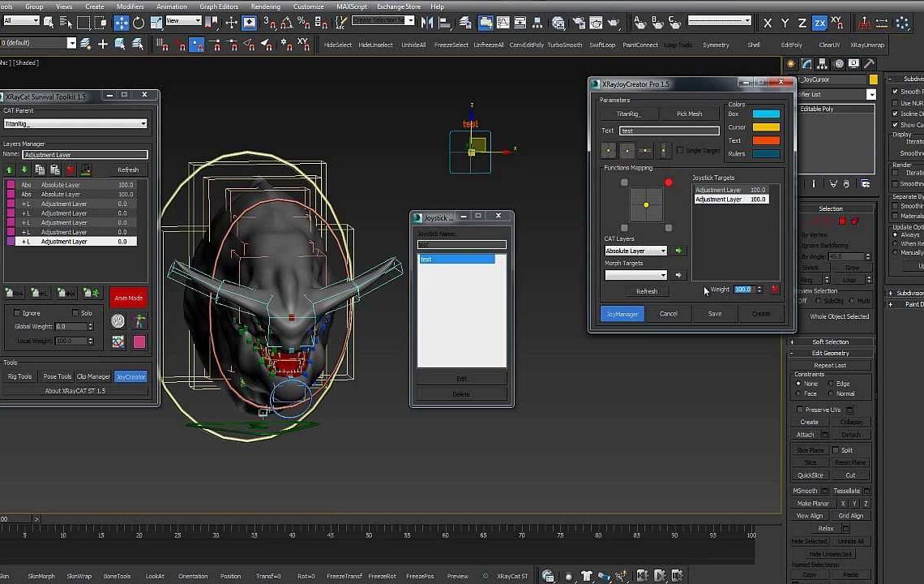
Task: Enable the Single Target checkbox
Action: 680,150
